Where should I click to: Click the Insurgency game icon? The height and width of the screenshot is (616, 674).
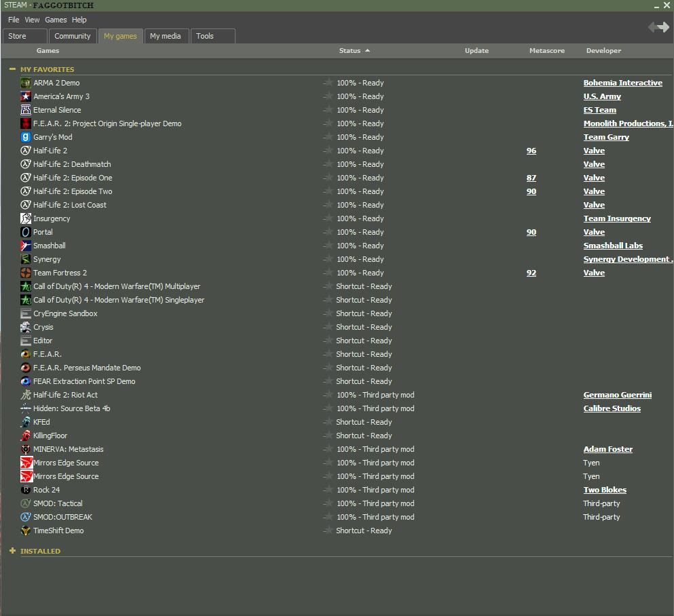[x=26, y=218]
